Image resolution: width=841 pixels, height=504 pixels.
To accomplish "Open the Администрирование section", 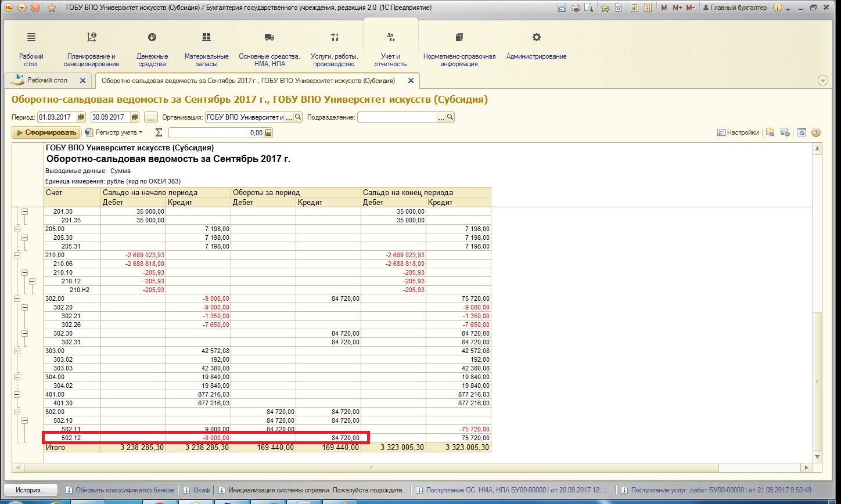I will (536, 46).
